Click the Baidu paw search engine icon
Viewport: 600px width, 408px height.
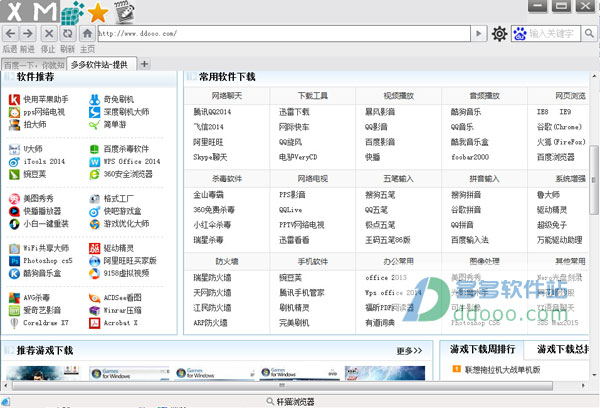(x=520, y=34)
